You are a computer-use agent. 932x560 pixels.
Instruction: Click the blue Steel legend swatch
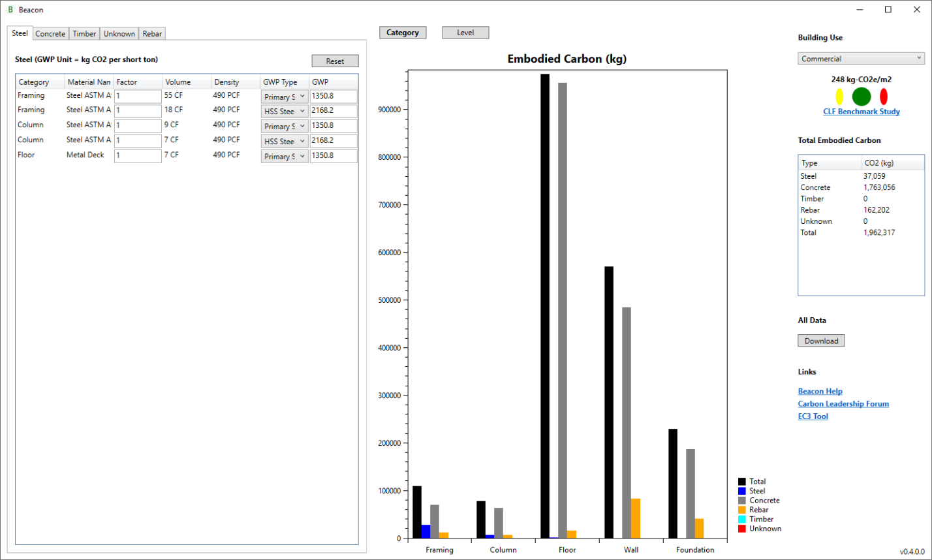pos(742,491)
